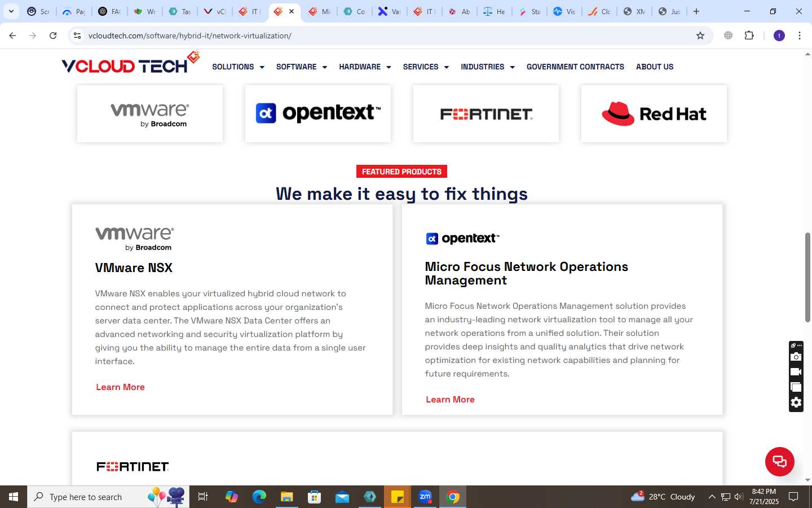812x508 pixels.
Task: Open Sticky Notes on the taskbar
Action: pyautogui.click(x=398, y=497)
